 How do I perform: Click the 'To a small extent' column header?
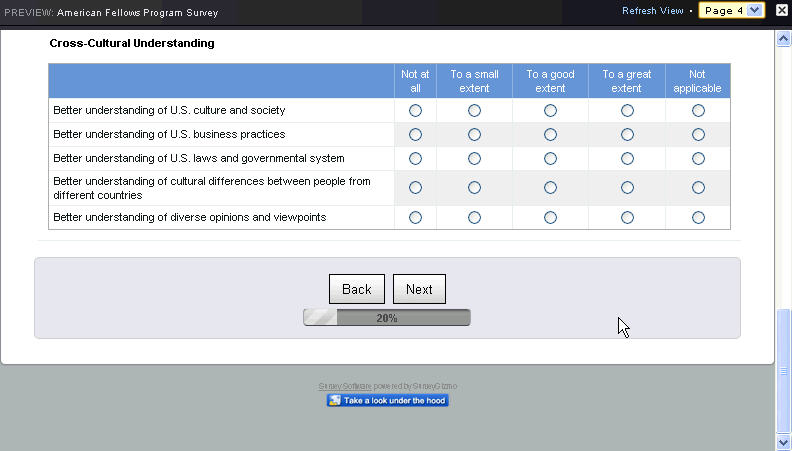tap(474, 81)
